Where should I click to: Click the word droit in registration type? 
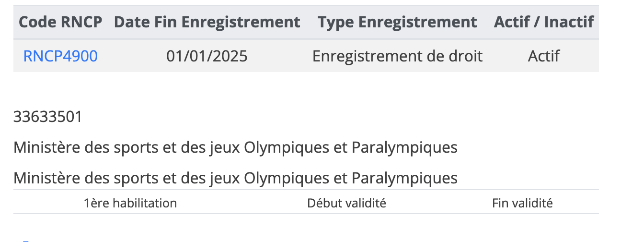point(464,56)
